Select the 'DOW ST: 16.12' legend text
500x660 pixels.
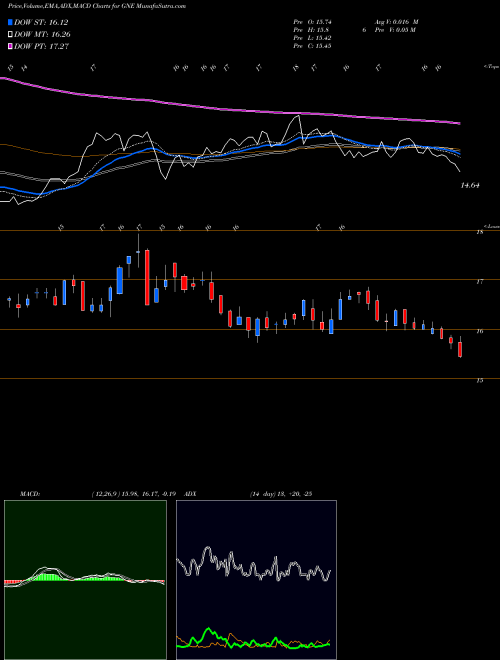point(41,23)
